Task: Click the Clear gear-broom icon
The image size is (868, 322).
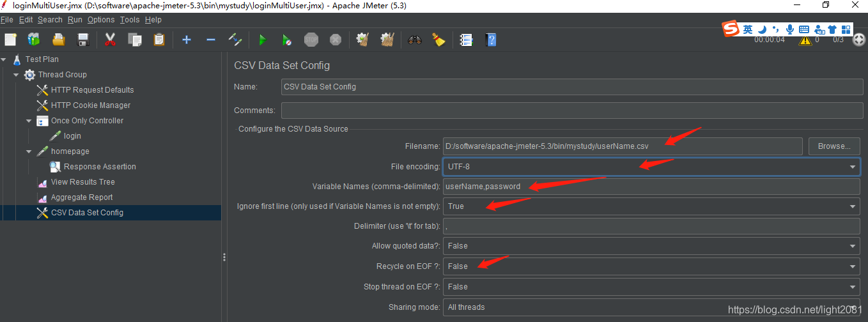Action: pos(363,40)
